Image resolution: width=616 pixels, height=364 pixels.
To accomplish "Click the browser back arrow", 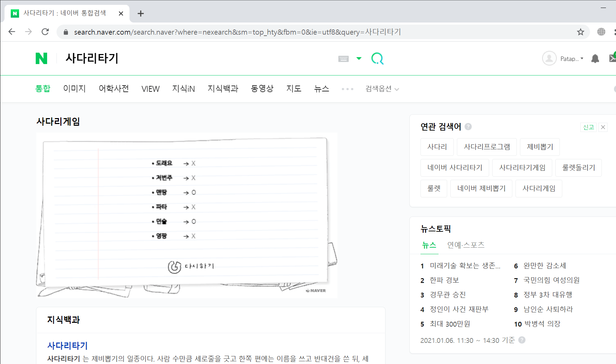I will (12, 32).
